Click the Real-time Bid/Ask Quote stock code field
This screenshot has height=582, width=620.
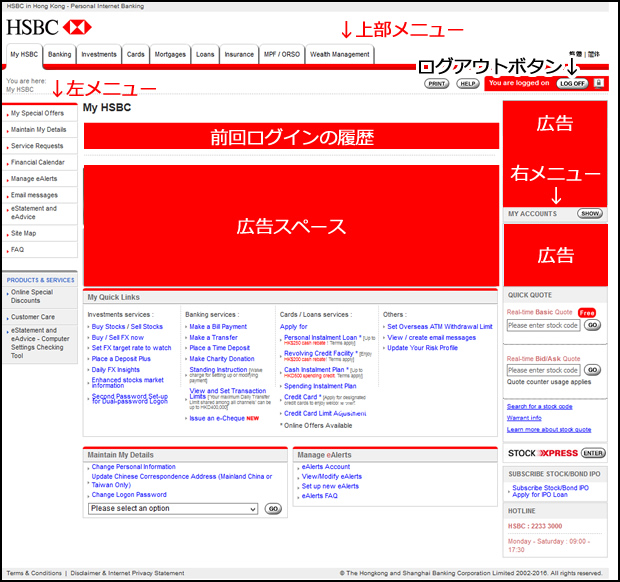pos(543,370)
